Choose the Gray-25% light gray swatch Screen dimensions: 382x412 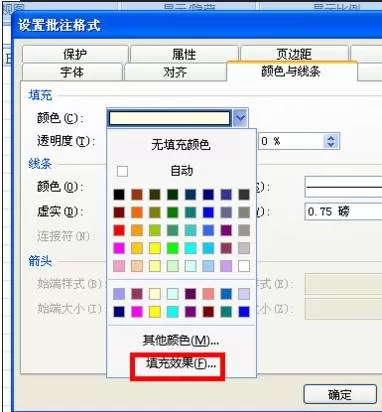tap(244, 248)
